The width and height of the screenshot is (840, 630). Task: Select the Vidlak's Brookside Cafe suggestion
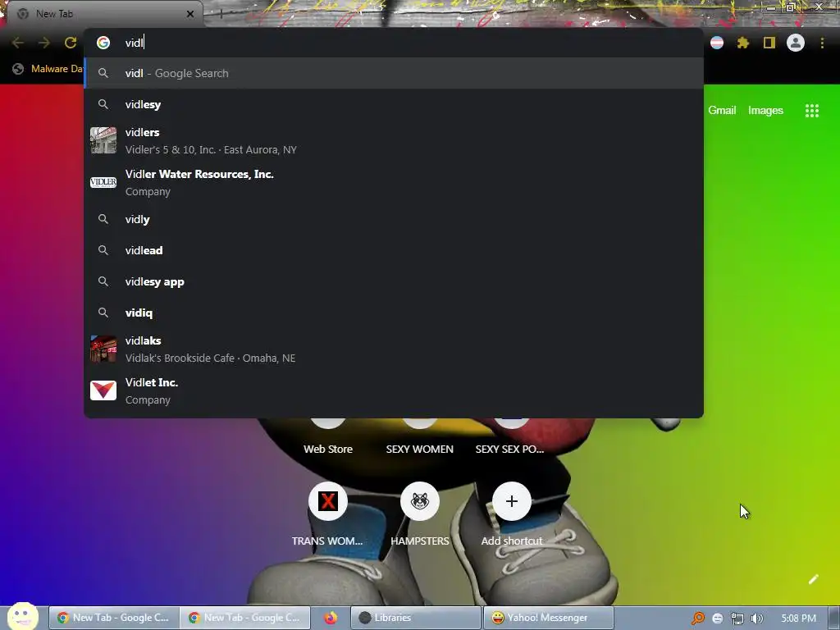(394, 349)
